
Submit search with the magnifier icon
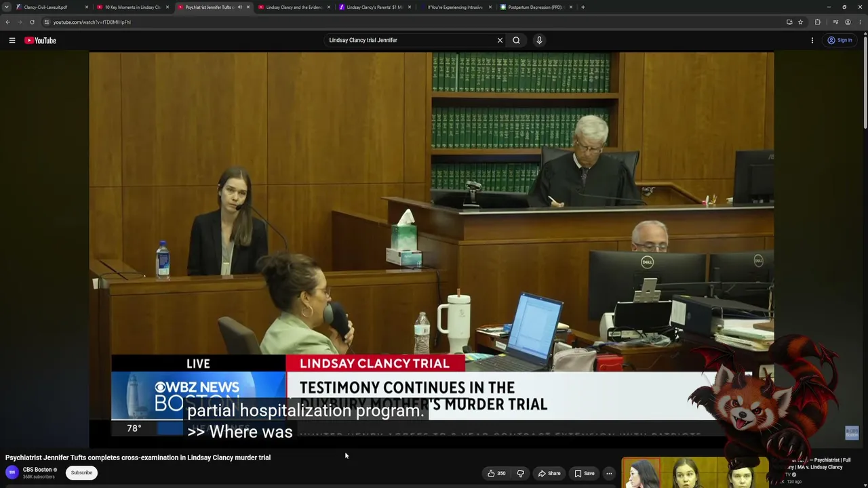(x=516, y=40)
